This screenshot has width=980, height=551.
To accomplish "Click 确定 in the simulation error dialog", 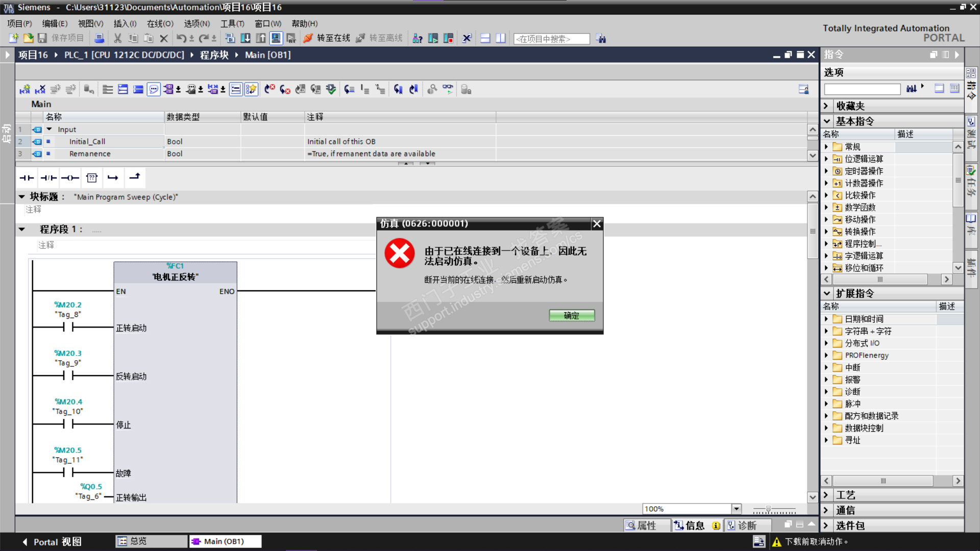I will pos(572,316).
